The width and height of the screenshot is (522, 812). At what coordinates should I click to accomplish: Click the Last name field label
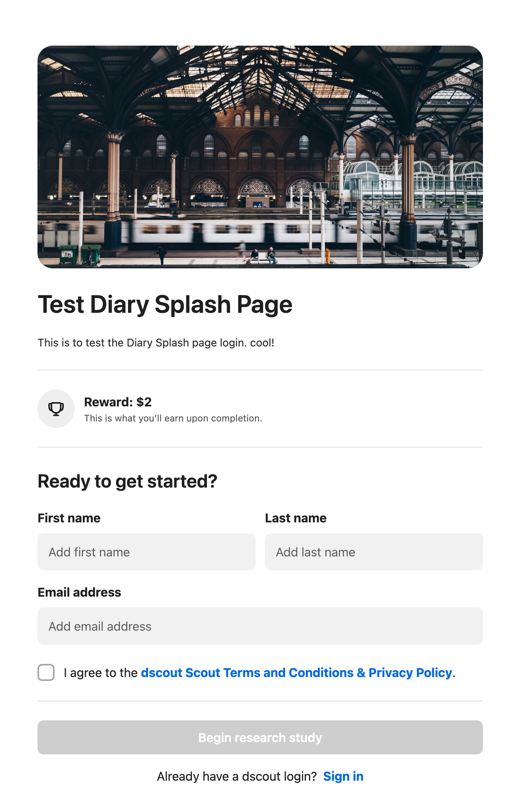tap(296, 518)
